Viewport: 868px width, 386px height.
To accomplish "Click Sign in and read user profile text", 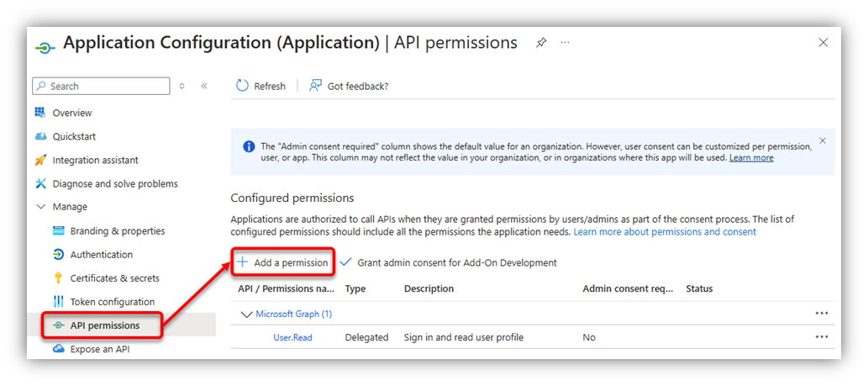I will 463,337.
